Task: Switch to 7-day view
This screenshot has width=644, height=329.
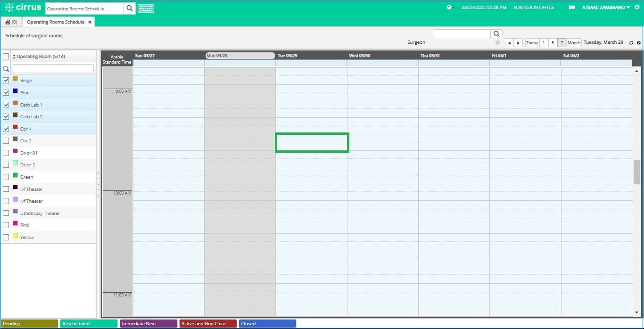Action: [x=562, y=43]
